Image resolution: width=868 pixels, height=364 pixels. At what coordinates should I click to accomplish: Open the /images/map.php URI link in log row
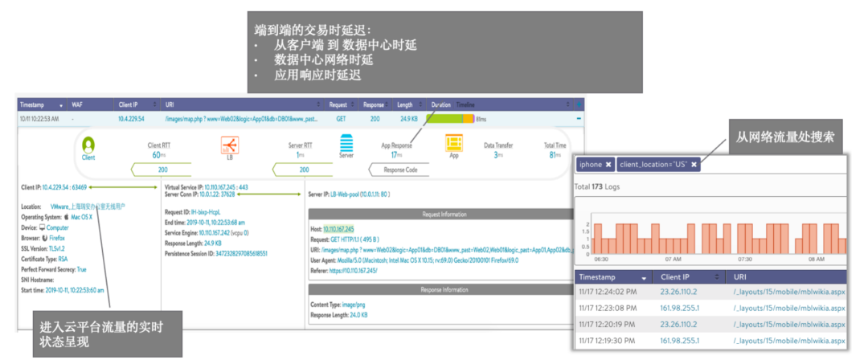point(241,118)
